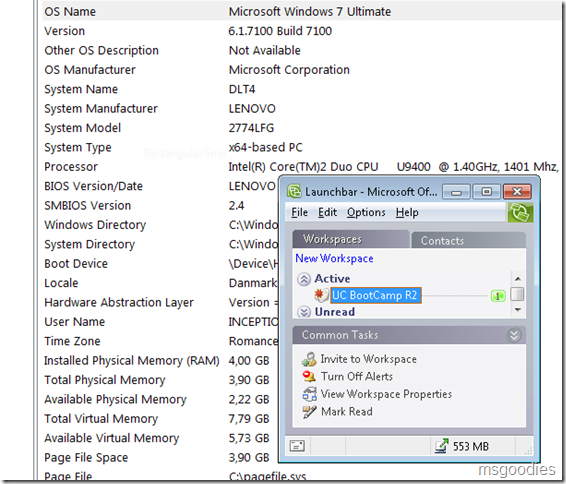566x484 pixels.
Task: Select the System Directory row
Action: click(x=160, y=244)
